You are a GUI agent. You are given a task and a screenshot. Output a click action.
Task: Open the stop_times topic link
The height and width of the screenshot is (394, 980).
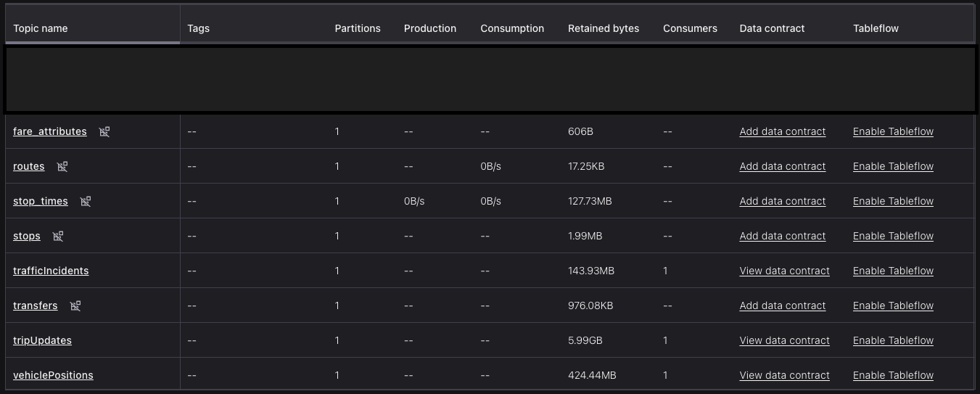coord(41,201)
